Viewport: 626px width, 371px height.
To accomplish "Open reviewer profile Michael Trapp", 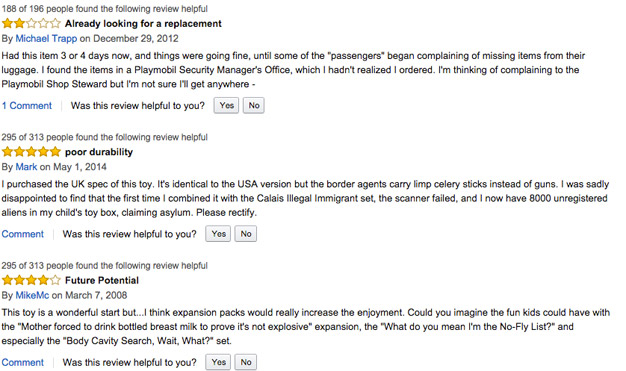I will pyautogui.click(x=46, y=39).
